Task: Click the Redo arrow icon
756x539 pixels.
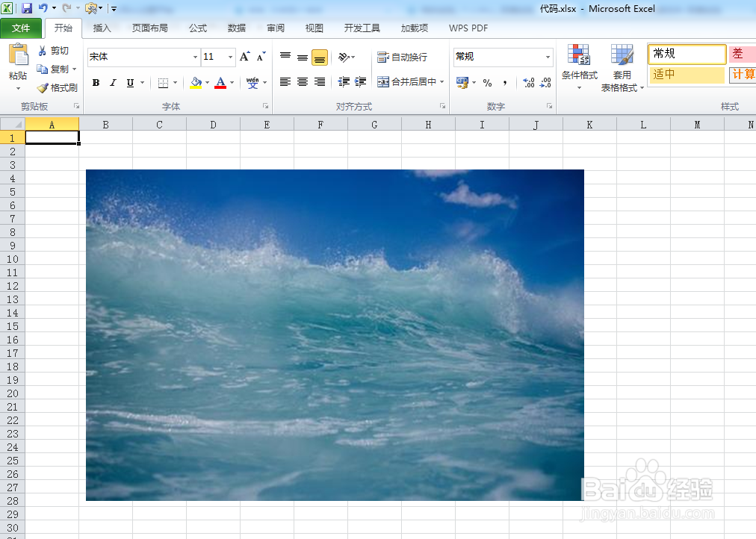Action: [x=66, y=8]
